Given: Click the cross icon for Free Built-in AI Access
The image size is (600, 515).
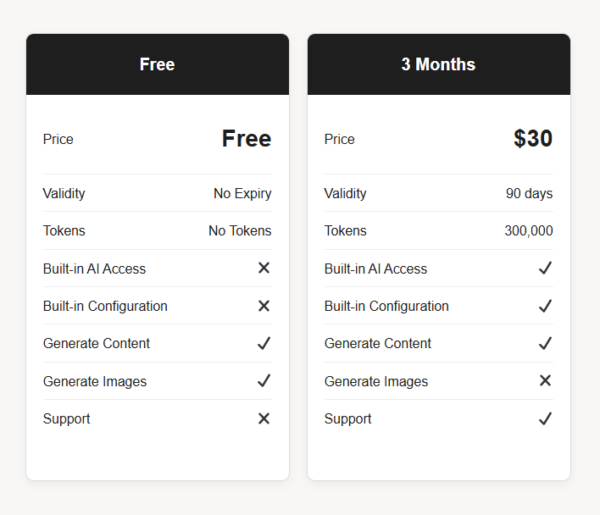Looking at the screenshot, I should tap(264, 268).
